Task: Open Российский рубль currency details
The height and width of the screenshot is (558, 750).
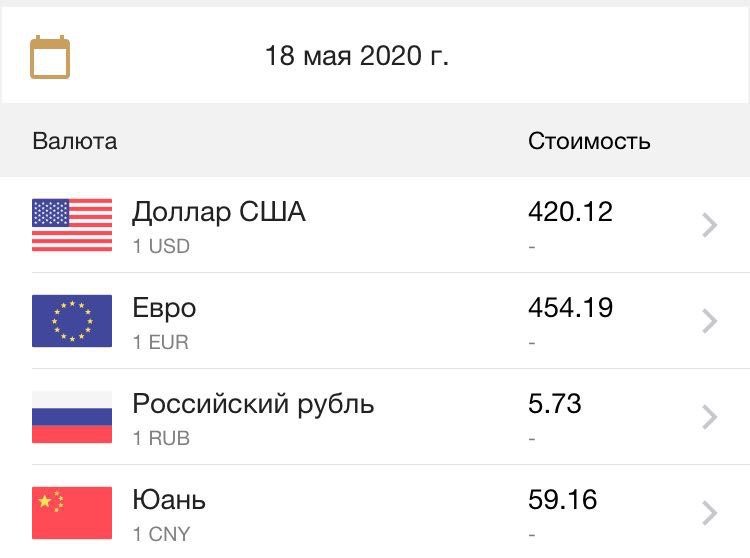Action: (x=375, y=417)
